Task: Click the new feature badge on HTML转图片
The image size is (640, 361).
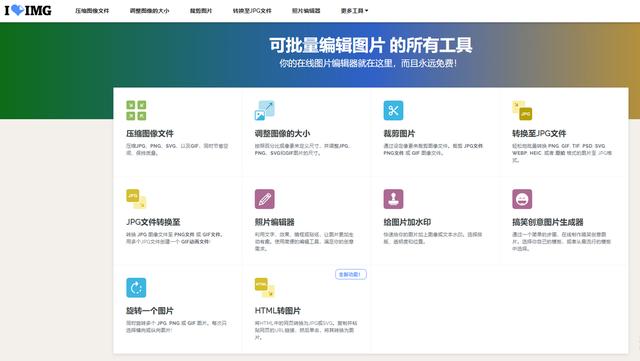Action: [351, 274]
